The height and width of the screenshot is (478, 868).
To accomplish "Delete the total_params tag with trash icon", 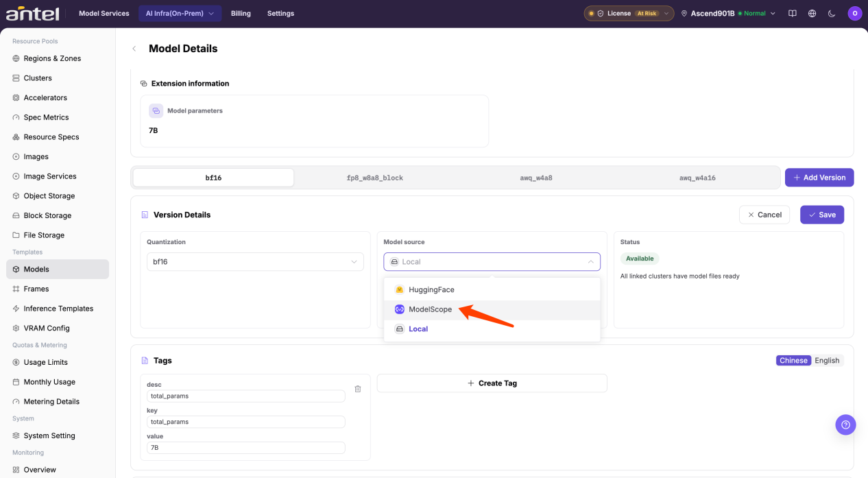I will [358, 389].
